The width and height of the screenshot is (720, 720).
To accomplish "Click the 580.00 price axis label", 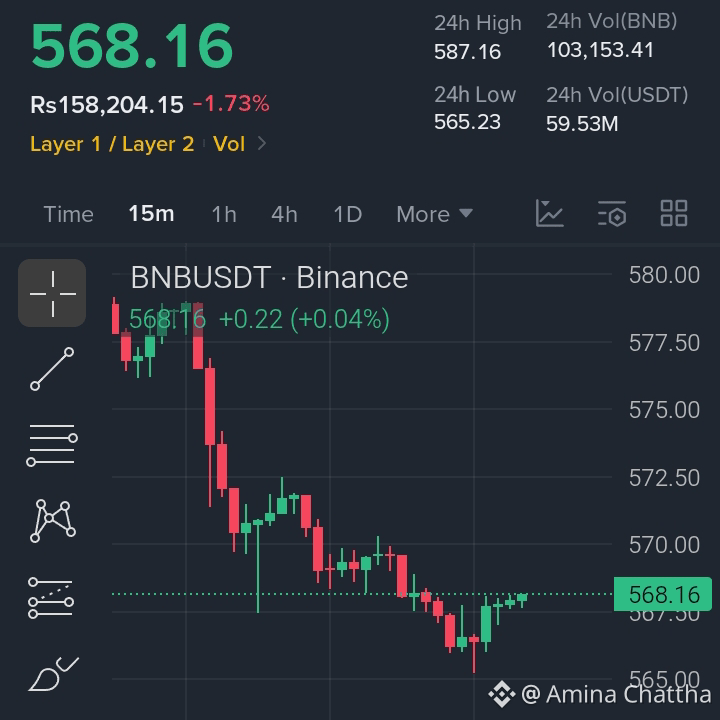I will click(x=664, y=275).
